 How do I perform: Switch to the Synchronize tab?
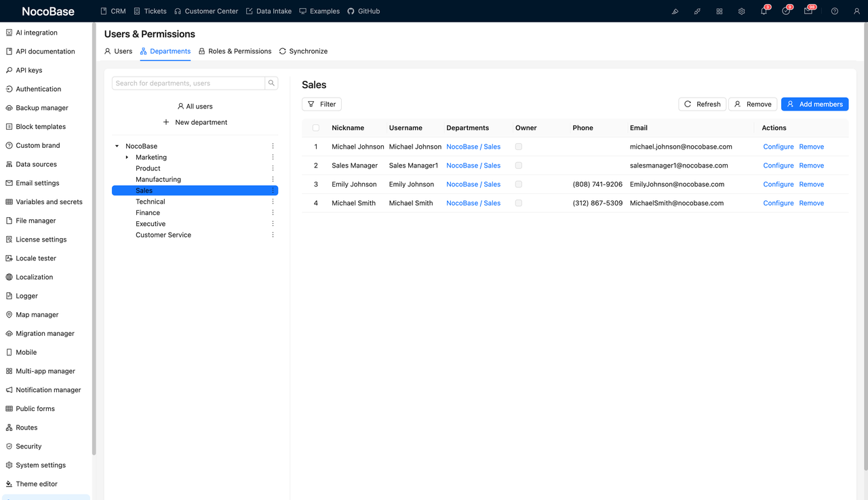coord(303,51)
